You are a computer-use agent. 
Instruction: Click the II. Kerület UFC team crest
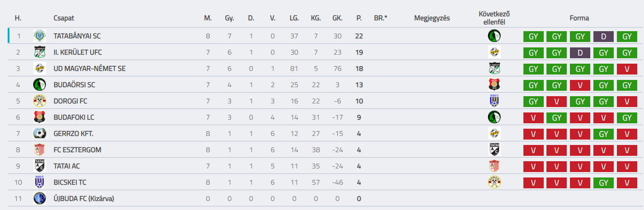pos(40,52)
